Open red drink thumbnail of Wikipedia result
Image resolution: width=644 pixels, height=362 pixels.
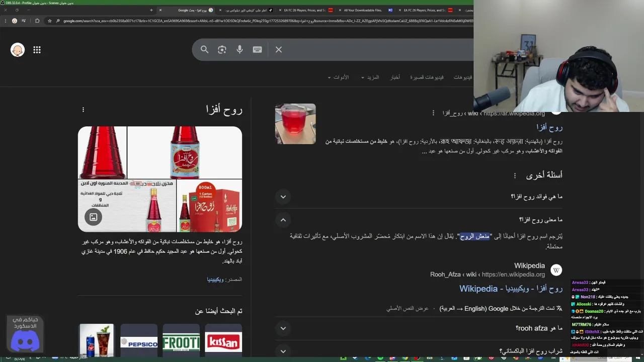(x=295, y=124)
